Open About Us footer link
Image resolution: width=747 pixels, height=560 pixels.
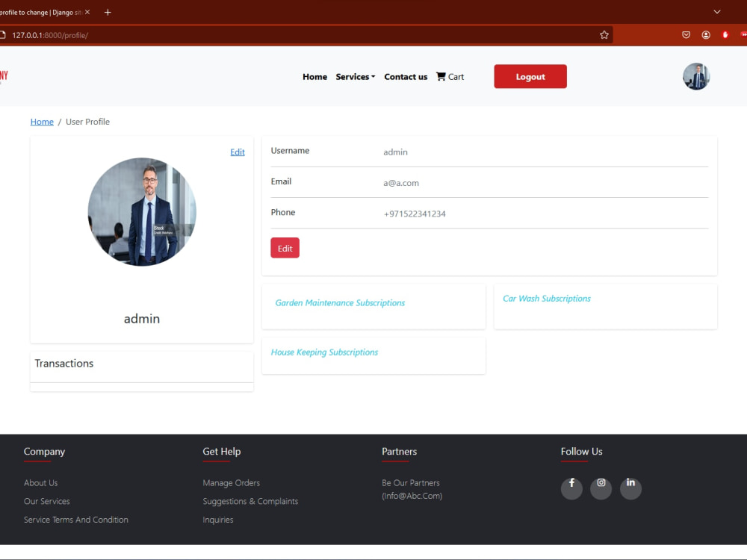pyautogui.click(x=40, y=483)
